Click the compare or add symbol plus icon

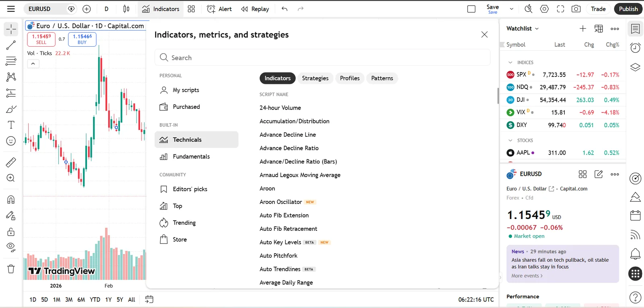pos(87,9)
